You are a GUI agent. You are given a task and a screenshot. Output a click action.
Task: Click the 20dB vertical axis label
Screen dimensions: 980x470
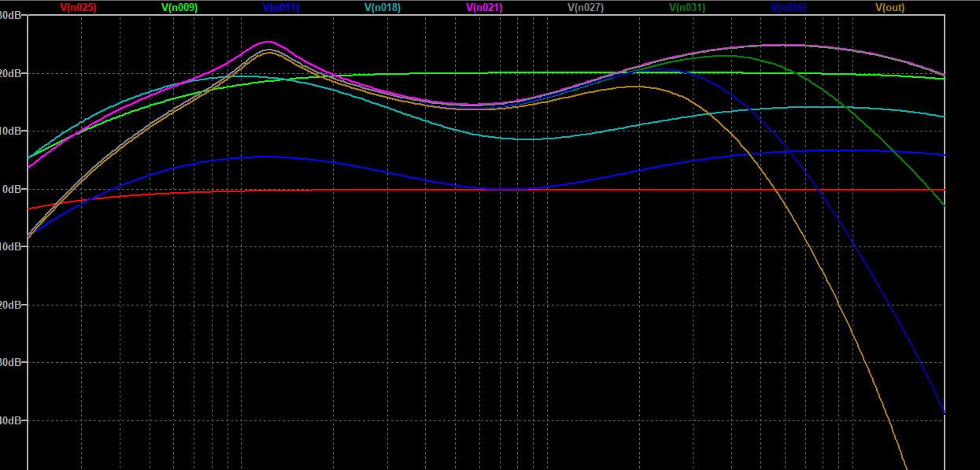tap(9, 73)
